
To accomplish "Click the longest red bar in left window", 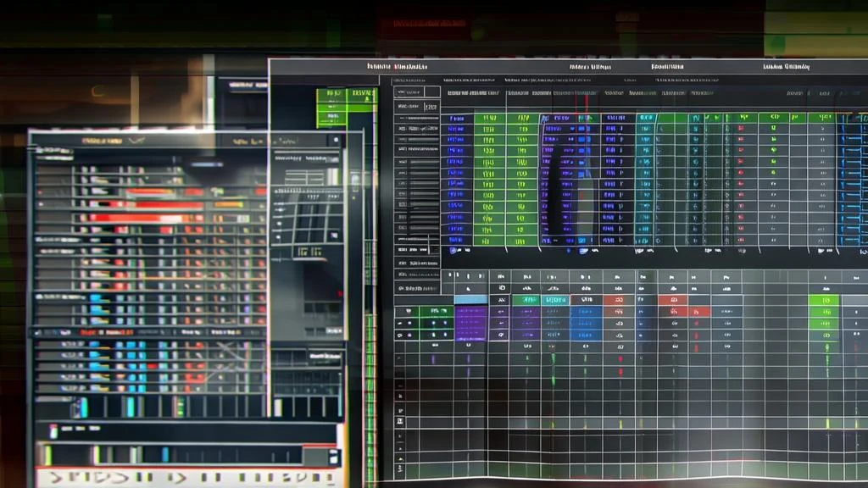I will (x=138, y=218).
